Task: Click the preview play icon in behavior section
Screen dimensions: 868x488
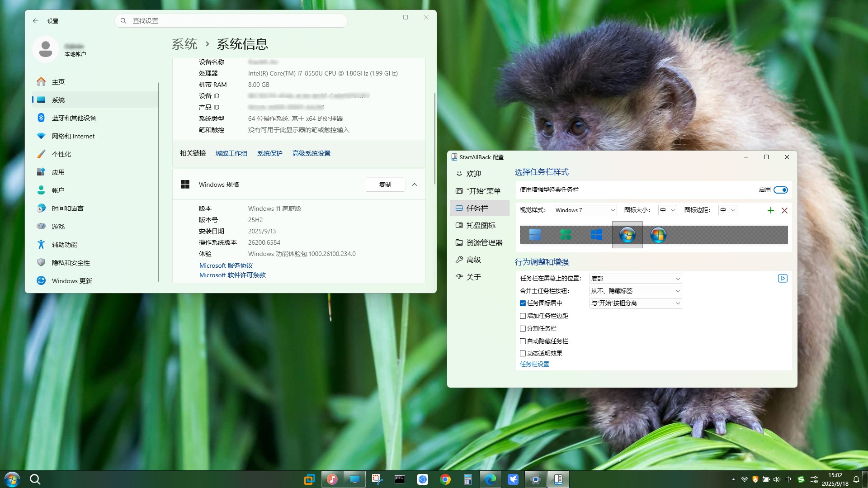Action: point(783,279)
